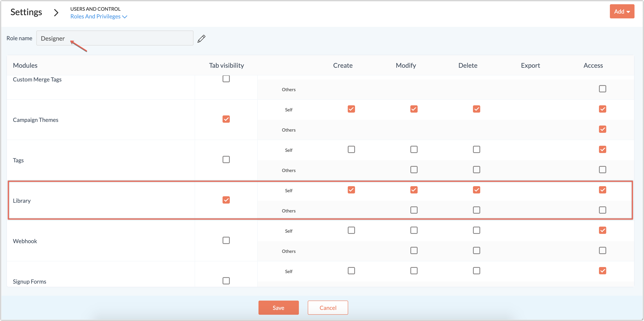Click the Settings heading
This screenshot has height=321, width=644.
click(x=26, y=12)
